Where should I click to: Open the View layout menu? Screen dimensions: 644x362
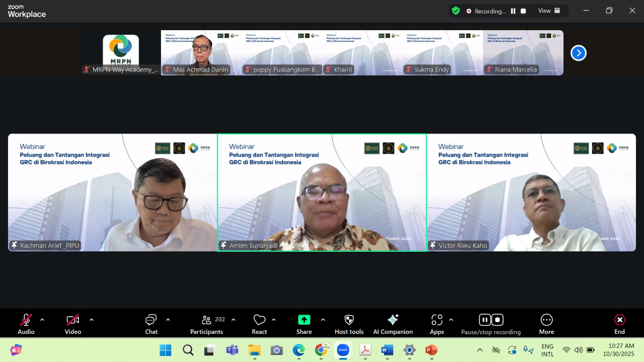[x=549, y=11]
